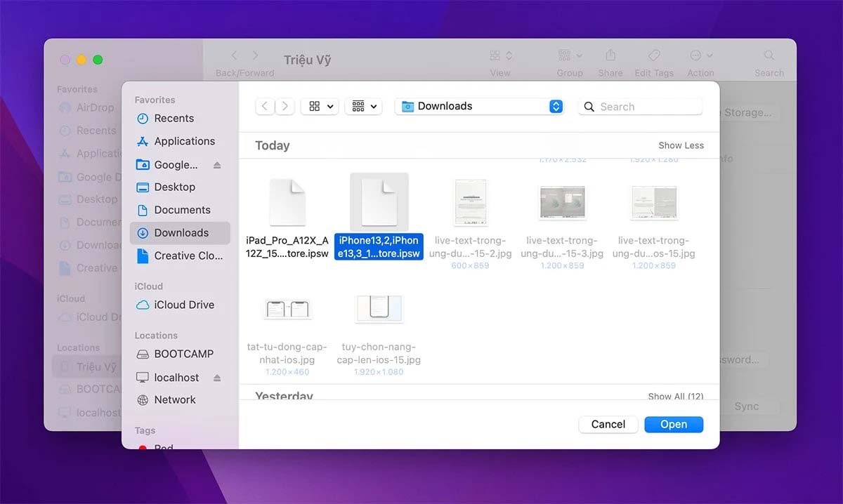843x504 pixels.
Task: Click the highlighted iPhone13,2 file name
Action: pos(379,246)
